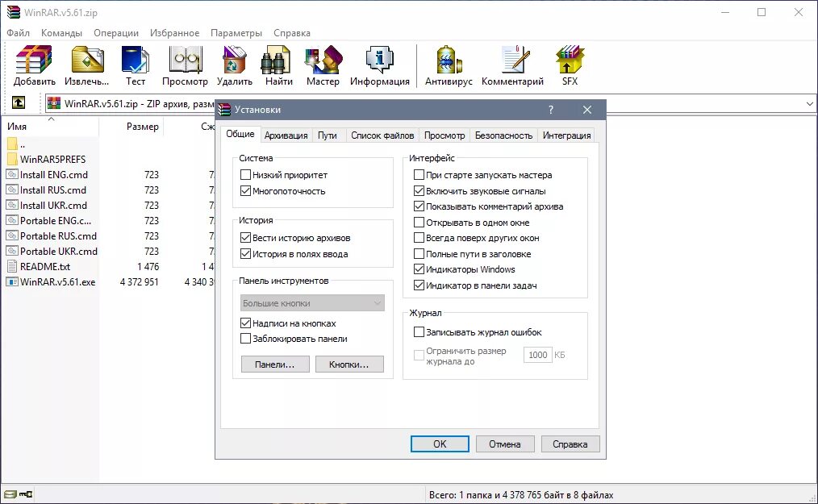
Task: Click the key icon in status bar
Action: point(26,494)
